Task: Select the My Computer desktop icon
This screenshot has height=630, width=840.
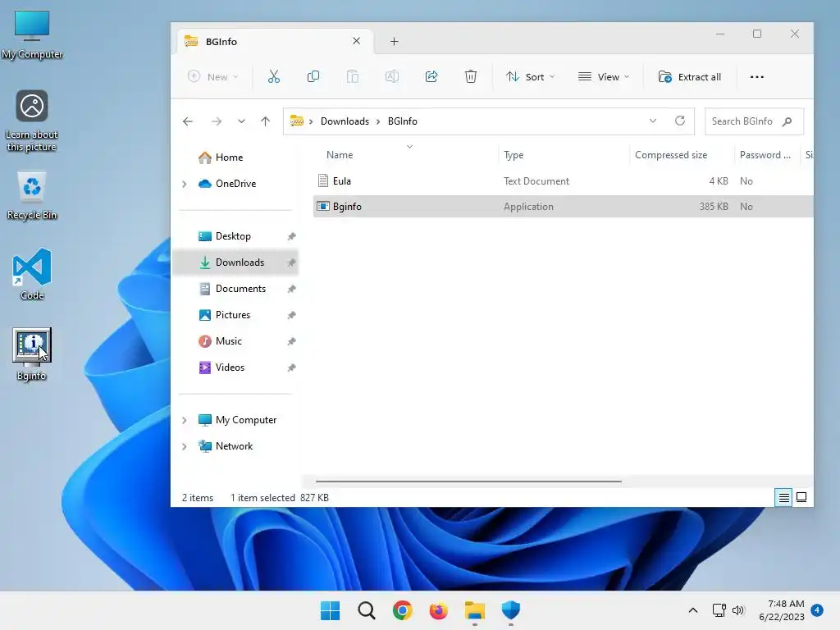Action: (32, 34)
